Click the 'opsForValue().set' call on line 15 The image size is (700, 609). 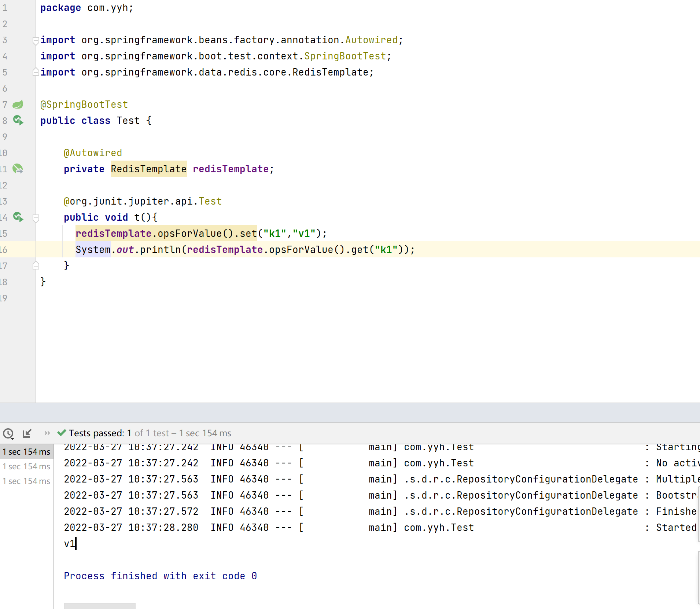(207, 234)
